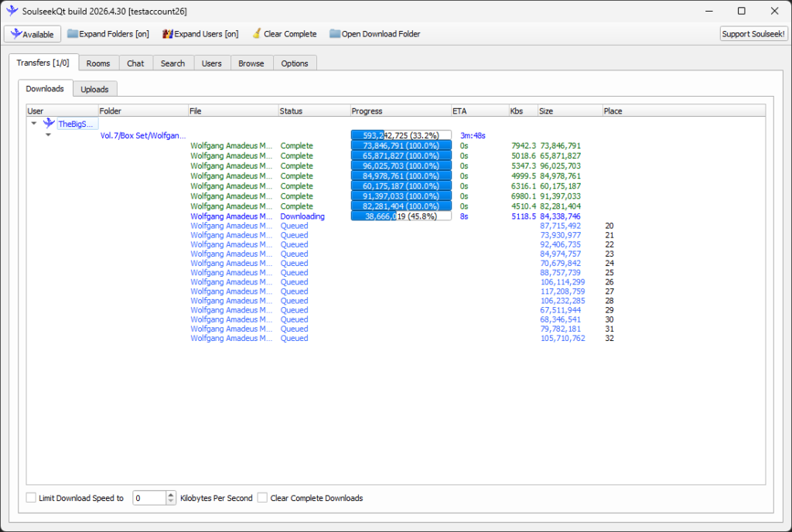
Task: Select folder Vol.7/Box Set/Wolfgan...
Action: point(143,135)
